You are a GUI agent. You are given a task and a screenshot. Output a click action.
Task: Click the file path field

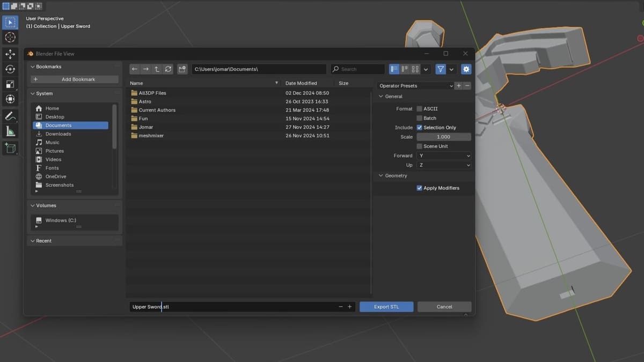(259, 69)
